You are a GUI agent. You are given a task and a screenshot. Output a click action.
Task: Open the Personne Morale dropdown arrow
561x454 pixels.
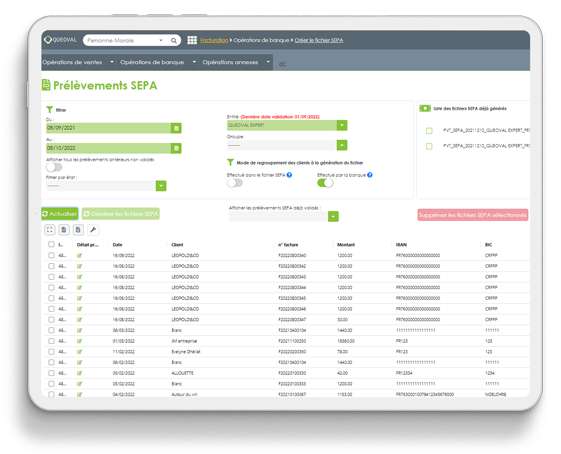pyautogui.click(x=161, y=40)
